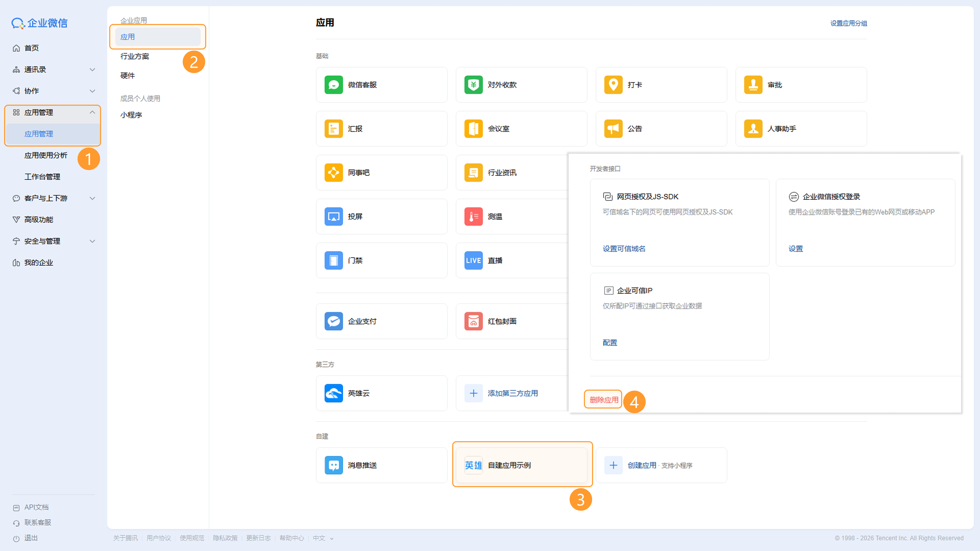
Task: Open 更新日志 footer link
Action: click(x=258, y=538)
